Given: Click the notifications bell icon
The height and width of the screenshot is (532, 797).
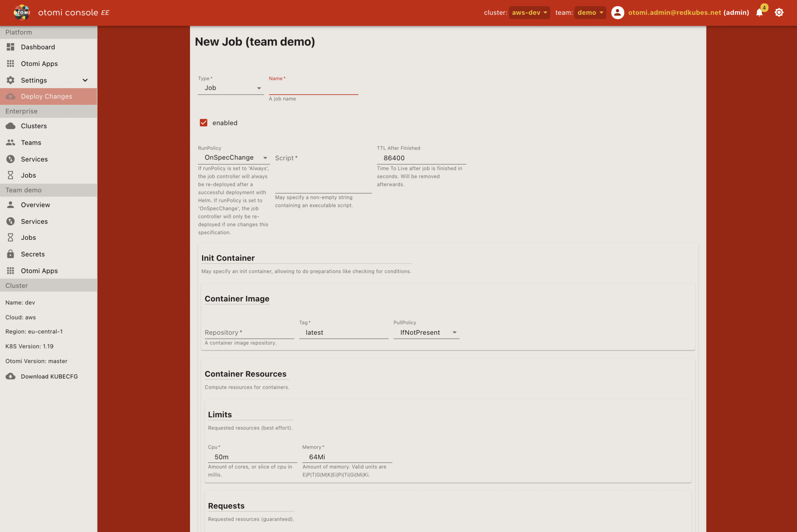Looking at the screenshot, I should pos(760,12).
